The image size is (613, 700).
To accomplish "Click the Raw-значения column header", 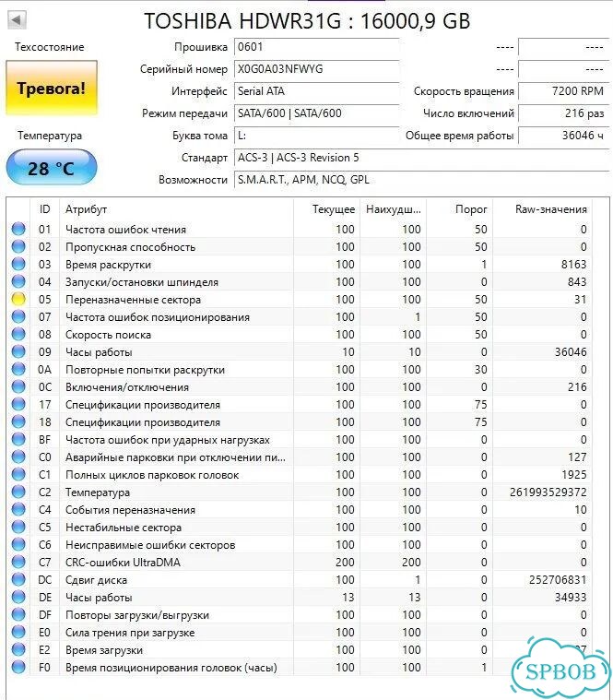I will coord(543,209).
